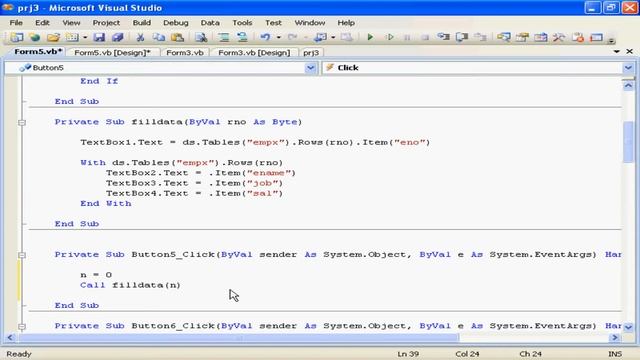Open the Test menu
This screenshot has height=360, width=640.
[273, 23]
